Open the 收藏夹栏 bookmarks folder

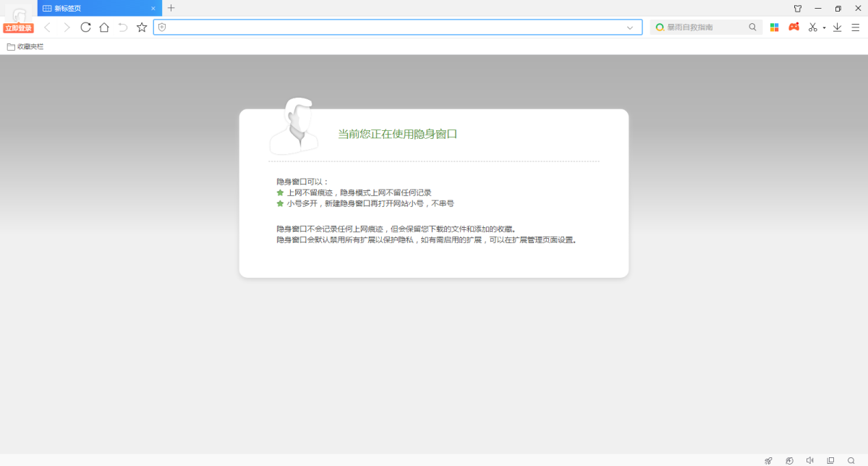click(x=25, y=46)
